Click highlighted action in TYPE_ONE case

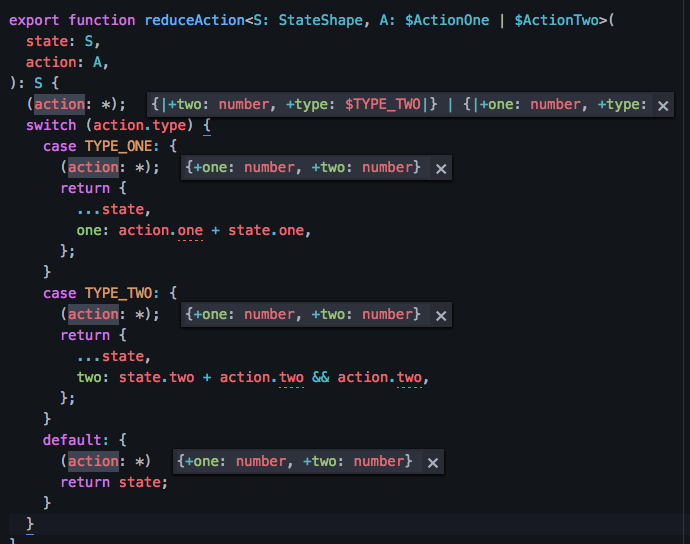coord(93,167)
